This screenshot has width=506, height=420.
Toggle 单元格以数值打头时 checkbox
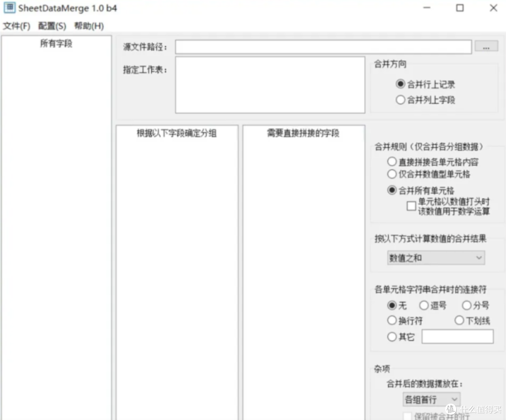tap(411, 206)
